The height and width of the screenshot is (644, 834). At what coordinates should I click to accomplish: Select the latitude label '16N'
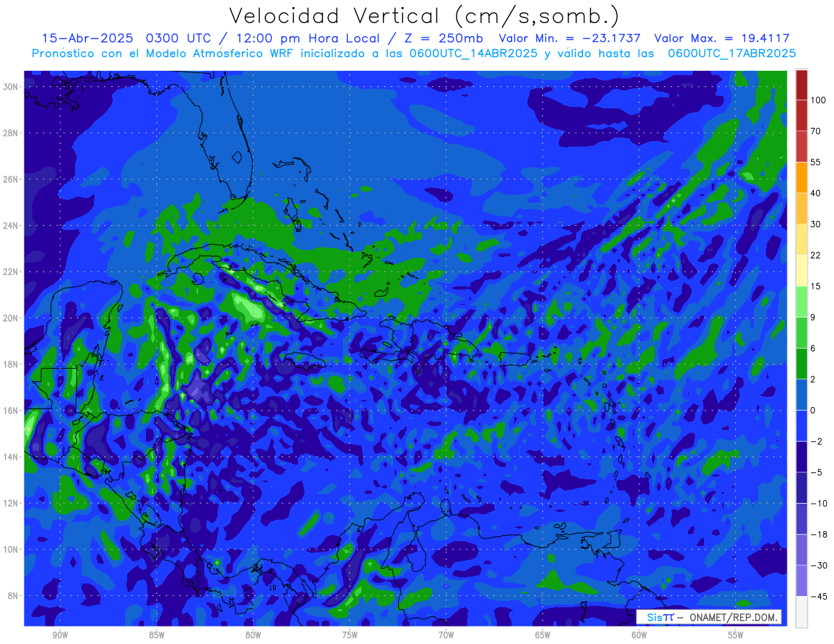click(11, 411)
